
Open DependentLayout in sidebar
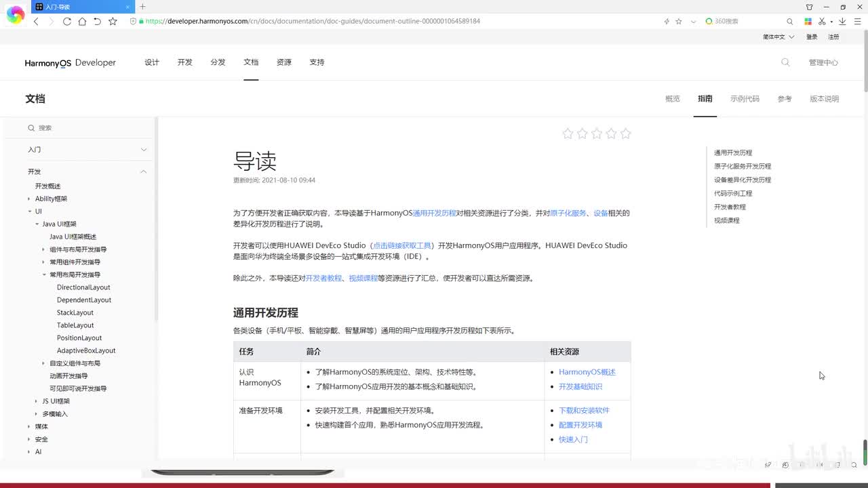(x=84, y=300)
